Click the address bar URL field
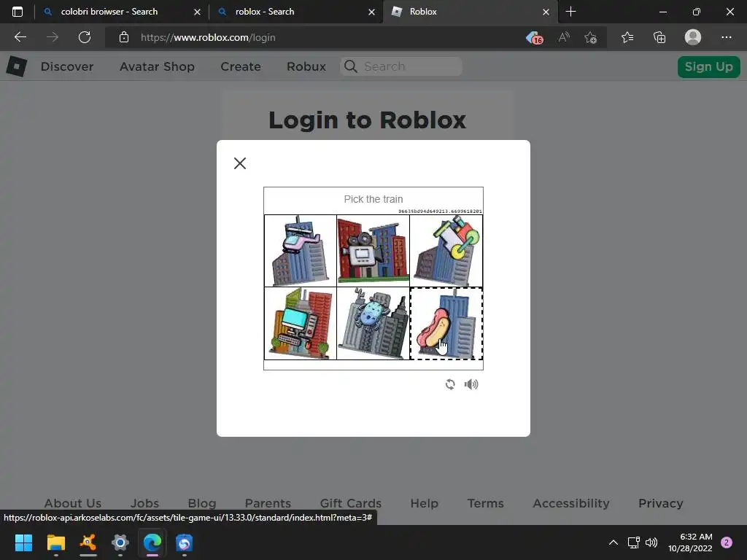Image resolution: width=747 pixels, height=560 pixels. tap(314, 37)
